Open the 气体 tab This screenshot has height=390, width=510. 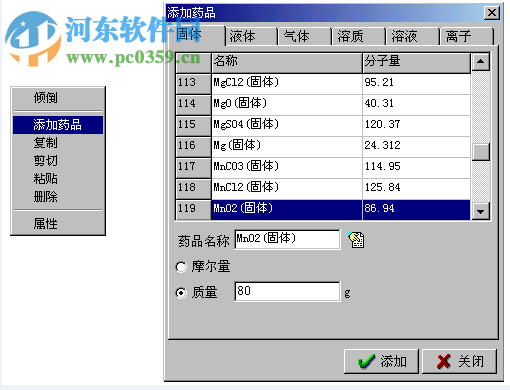coord(305,36)
